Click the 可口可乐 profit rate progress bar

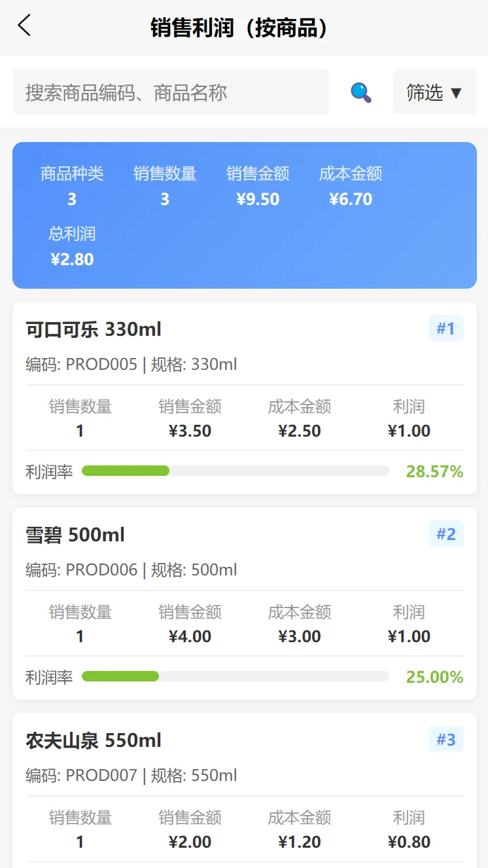(235, 471)
